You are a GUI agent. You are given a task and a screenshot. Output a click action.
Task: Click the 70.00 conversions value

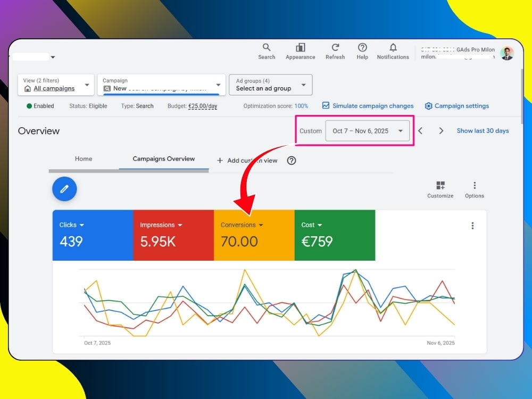(239, 242)
